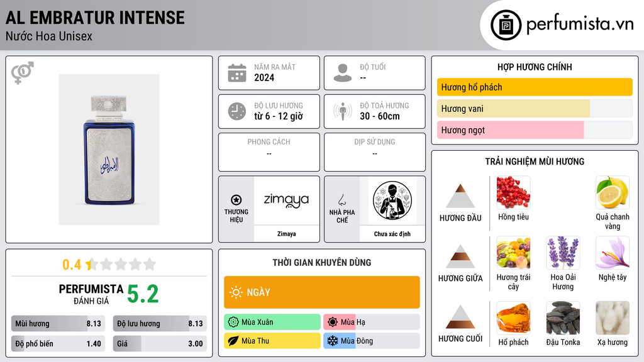Screen dimensions: 644x362
Task: Click the Al Embratur Intense bottle photo
Action: [109, 150]
